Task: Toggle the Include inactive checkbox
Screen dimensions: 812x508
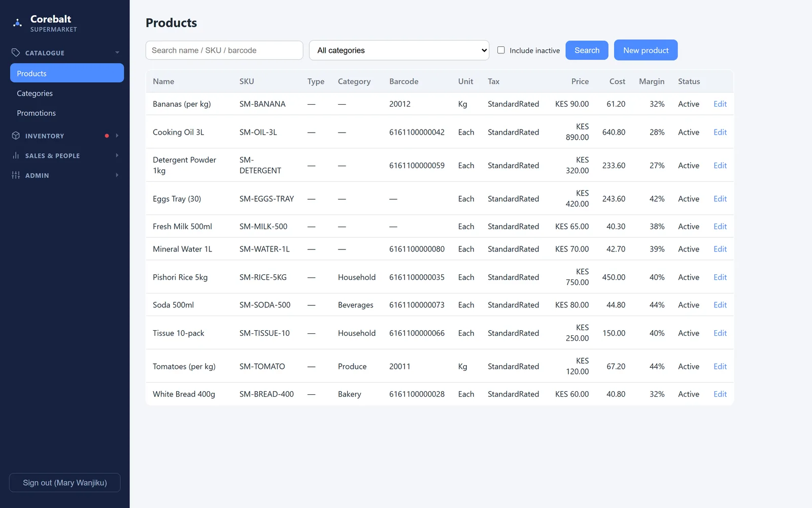Action: tap(501, 50)
